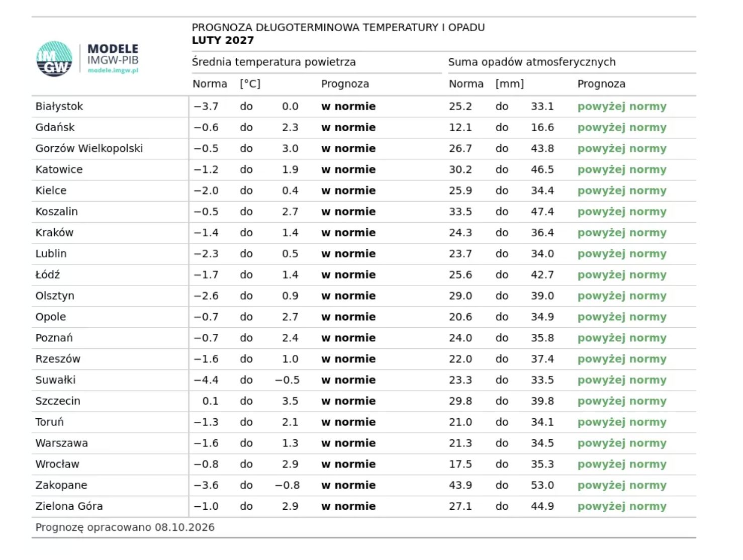Select the Poznań city name
Image resolution: width=743 pixels, height=560 pixels.
pos(54,338)
